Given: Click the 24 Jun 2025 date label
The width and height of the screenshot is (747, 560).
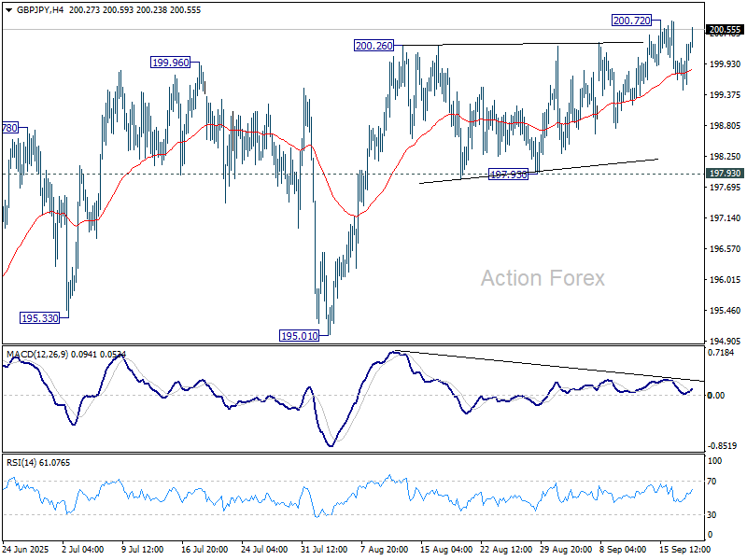Looking at the screenshot, I should pyautogui.click(x=25, y=548).
